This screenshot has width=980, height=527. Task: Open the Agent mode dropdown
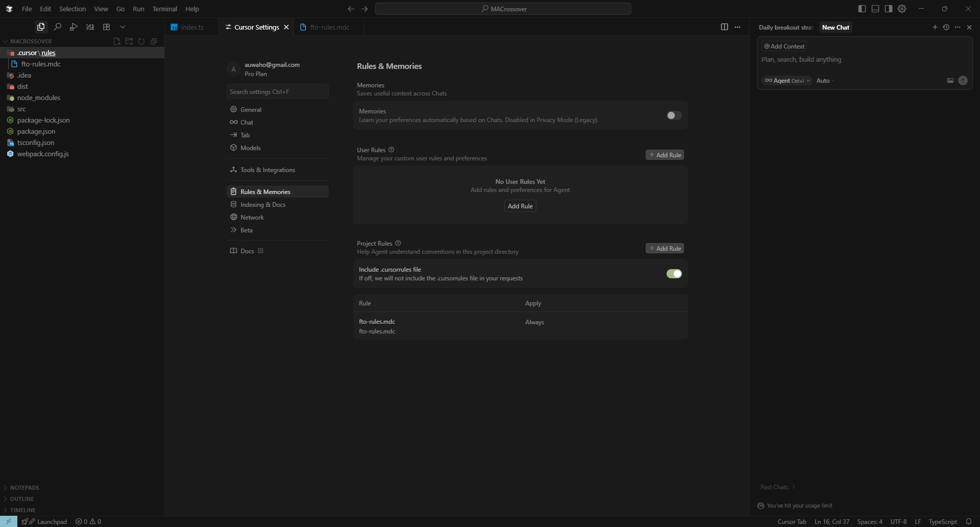(787, 81)
